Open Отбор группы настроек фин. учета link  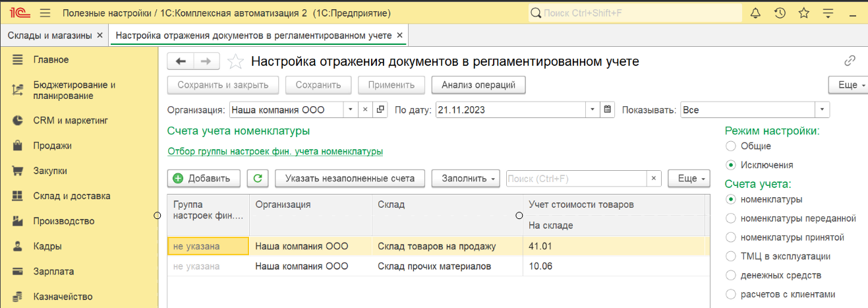[275, 151]
